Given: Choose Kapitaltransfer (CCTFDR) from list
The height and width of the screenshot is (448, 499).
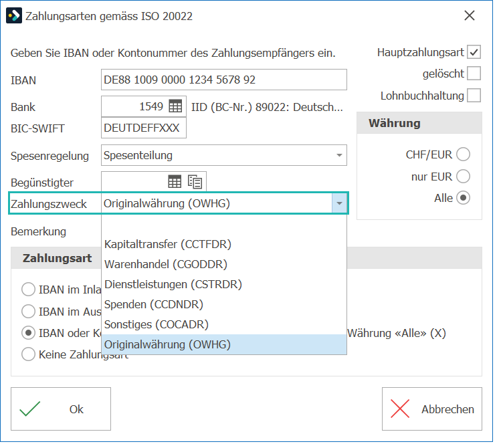Looking at the screenshot, I should point(224,244).
